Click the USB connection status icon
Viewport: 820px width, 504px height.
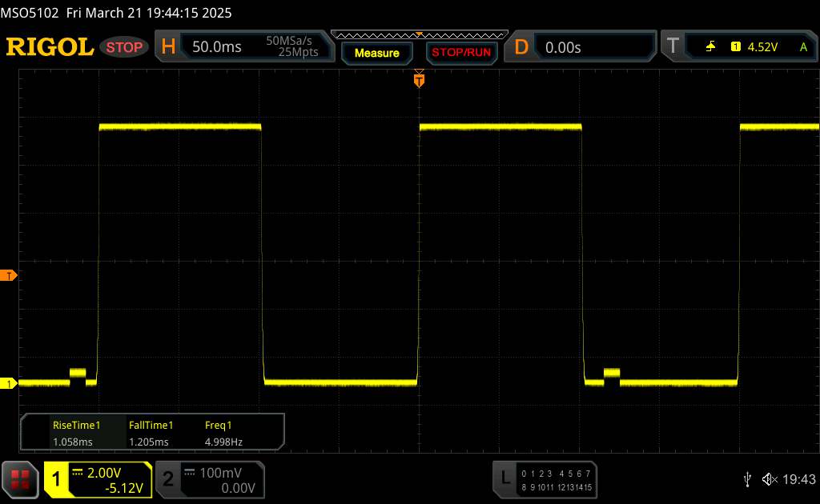point(747,479)
